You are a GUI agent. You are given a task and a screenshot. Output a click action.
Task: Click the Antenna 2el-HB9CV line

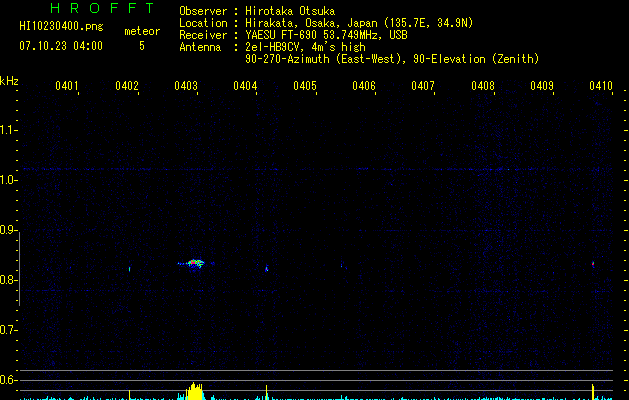pyautogui.click(x=272, y=47)
